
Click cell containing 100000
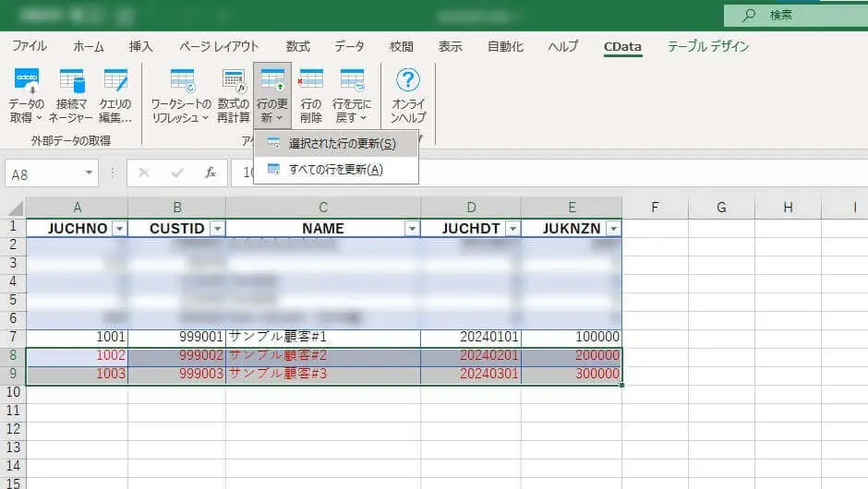[572, 337]
